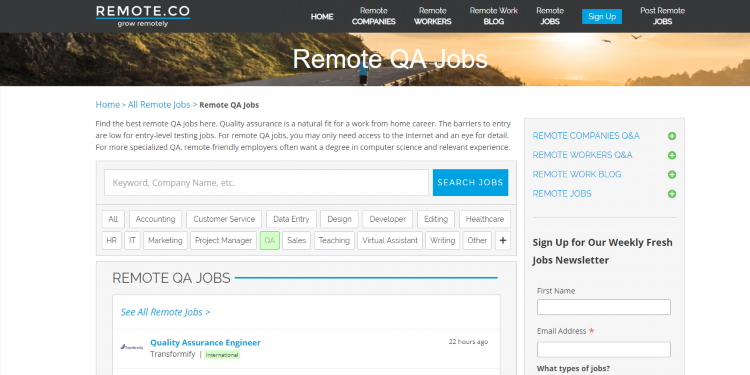Select the Sales category filter
The height and width of the screenshot is (375, 750).
[x=297, y=241]
